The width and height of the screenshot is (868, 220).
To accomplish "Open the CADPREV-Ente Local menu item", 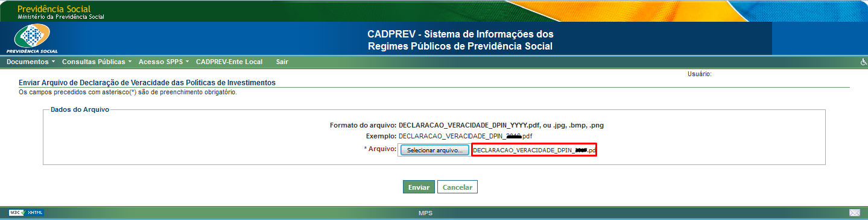I will coord(229,62).
